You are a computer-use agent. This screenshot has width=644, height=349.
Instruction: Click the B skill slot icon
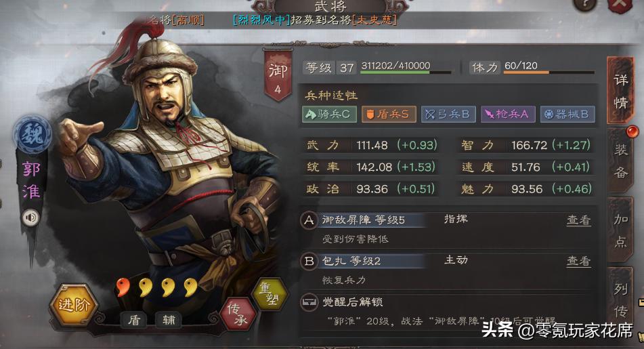point(309,261)
